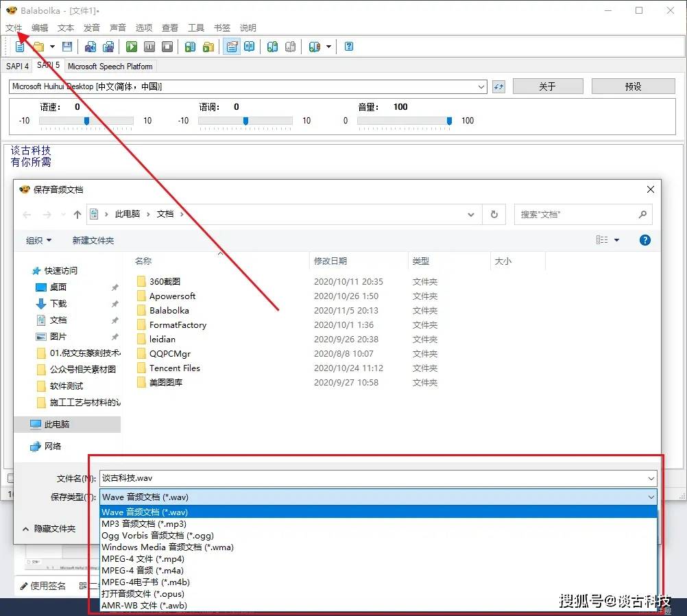The image size is (687, 616).
Task: Click the 语速 speed slider
Action: coord(86,121)
